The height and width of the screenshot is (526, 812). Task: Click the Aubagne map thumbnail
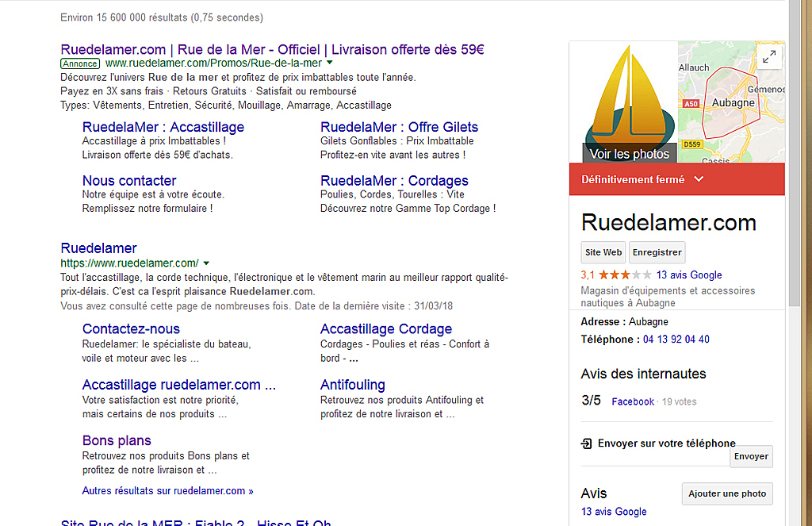(731, 102)
